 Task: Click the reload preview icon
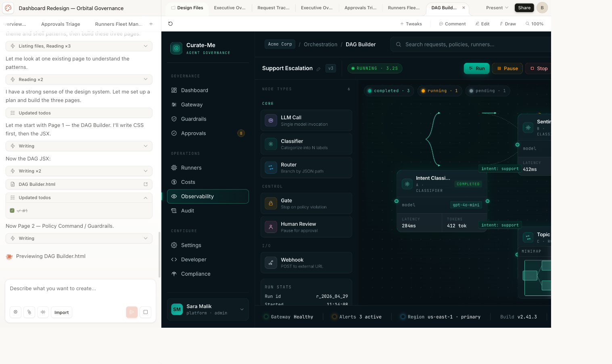(170, 24)
